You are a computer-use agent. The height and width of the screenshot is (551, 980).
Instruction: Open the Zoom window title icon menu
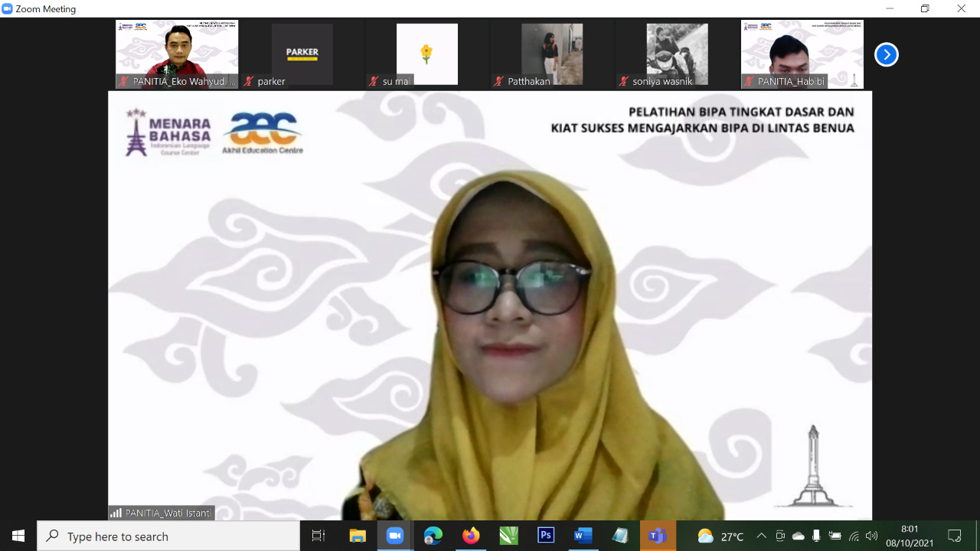8,8
